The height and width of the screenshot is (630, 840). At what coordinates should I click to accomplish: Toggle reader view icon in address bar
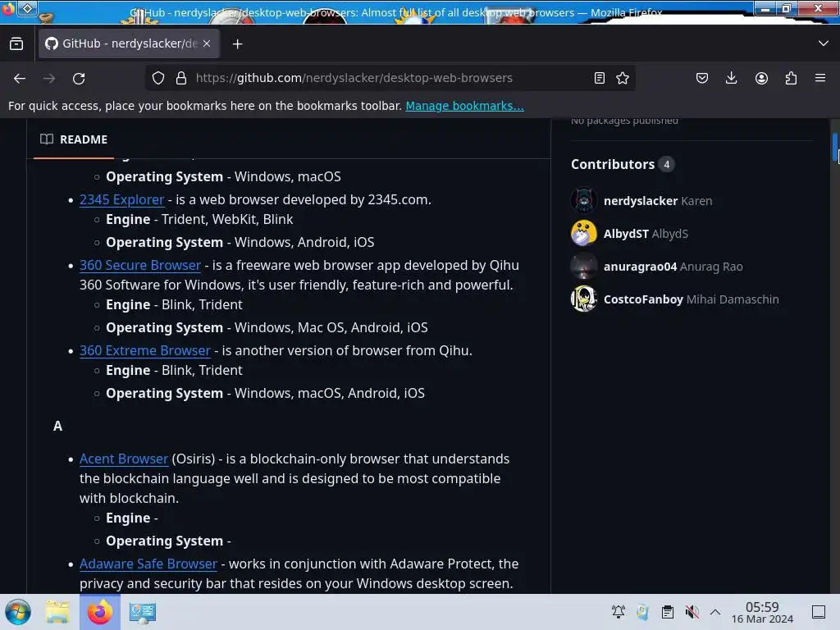[x=600, y=78]
